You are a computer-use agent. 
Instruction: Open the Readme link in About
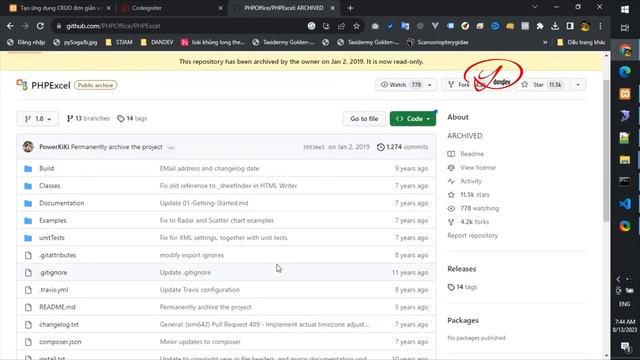point(466,154)
